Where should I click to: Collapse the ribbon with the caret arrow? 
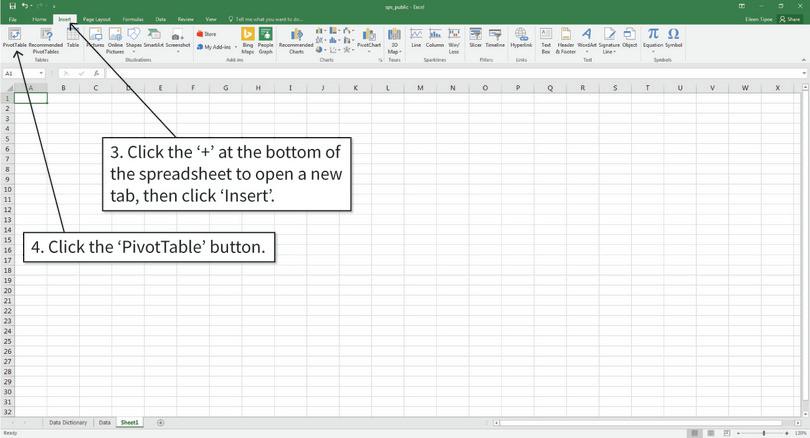point(803,60)
